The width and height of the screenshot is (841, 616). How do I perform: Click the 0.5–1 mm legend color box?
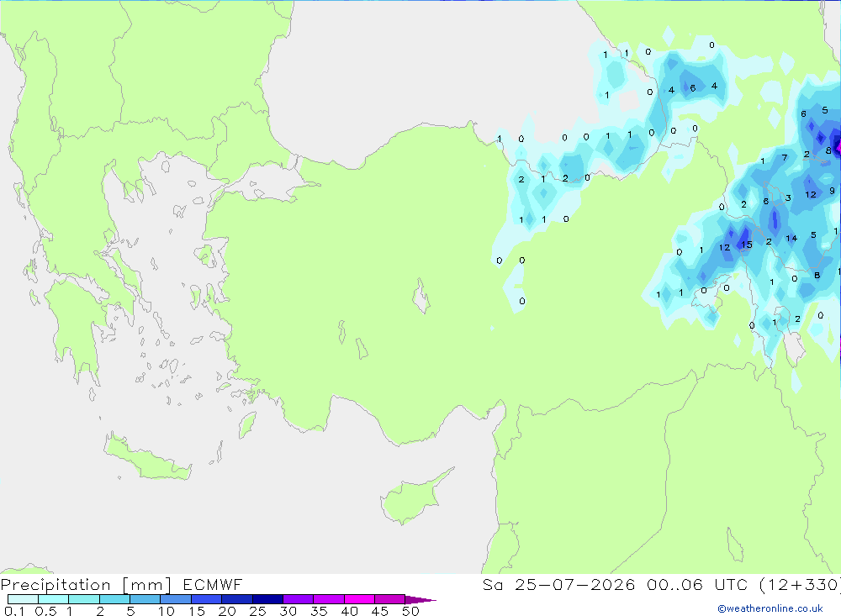(x=54, y=599)
